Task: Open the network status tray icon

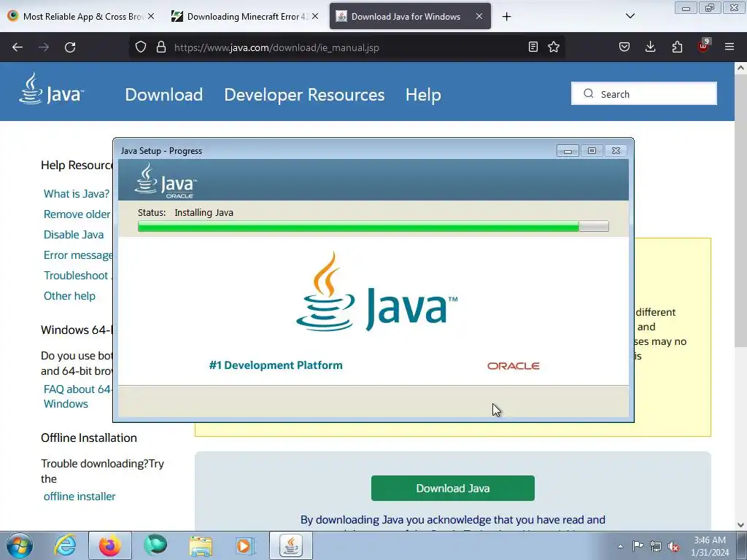Action: (x=656, y=546)
